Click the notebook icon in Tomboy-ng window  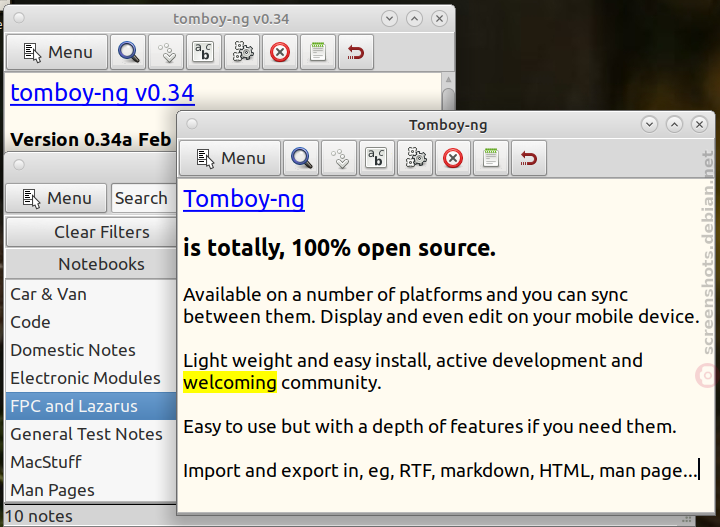(491, 158)
